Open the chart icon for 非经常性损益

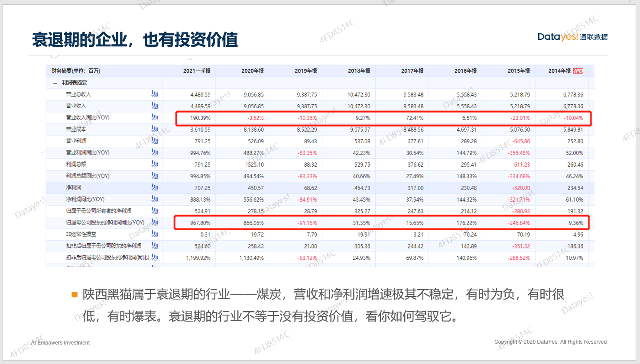point(155,234)
